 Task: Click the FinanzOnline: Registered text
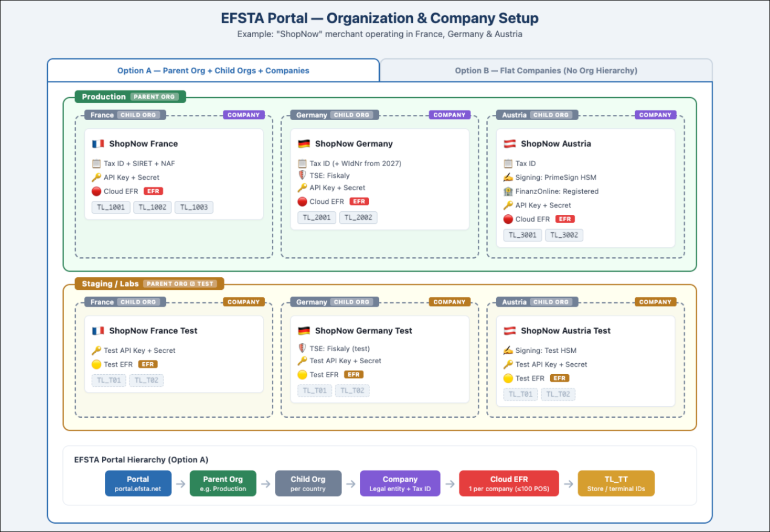point(557,191)
